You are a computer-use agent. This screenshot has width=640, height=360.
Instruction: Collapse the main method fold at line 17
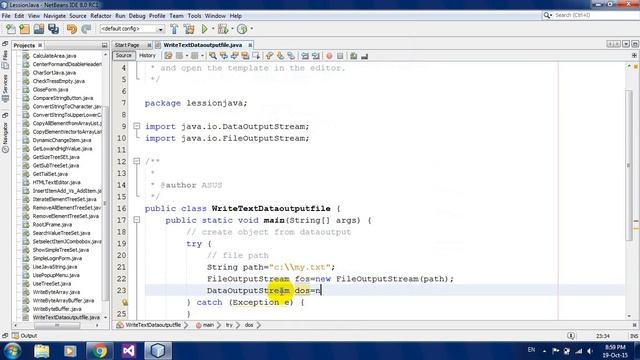(137, 220)
